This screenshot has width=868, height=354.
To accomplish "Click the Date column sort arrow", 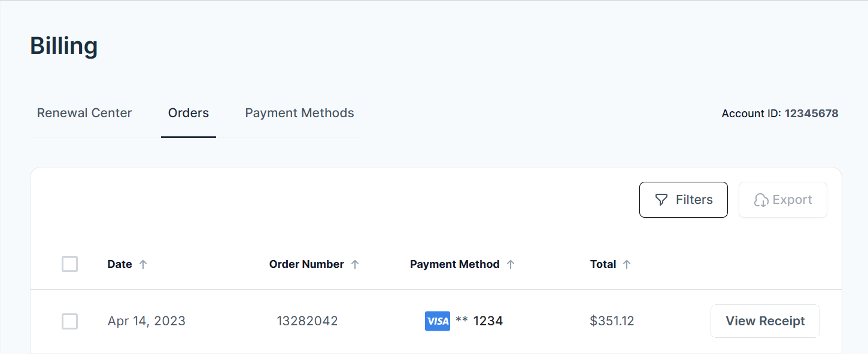I will 144,264.
